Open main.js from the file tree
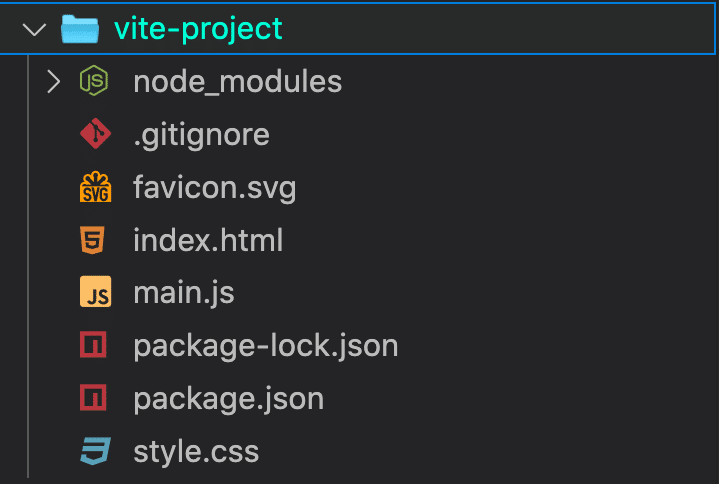The height and width of the screenshot is (484, 719). click(x=184, y=293)
